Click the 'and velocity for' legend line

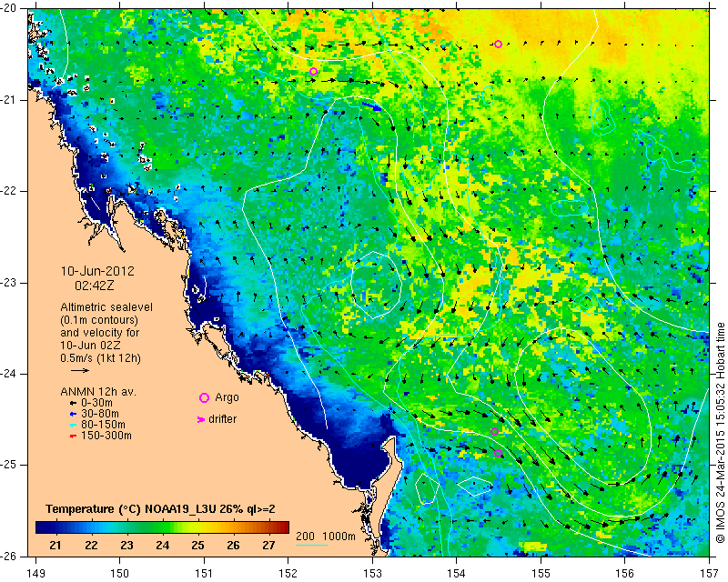pos(100,333)
